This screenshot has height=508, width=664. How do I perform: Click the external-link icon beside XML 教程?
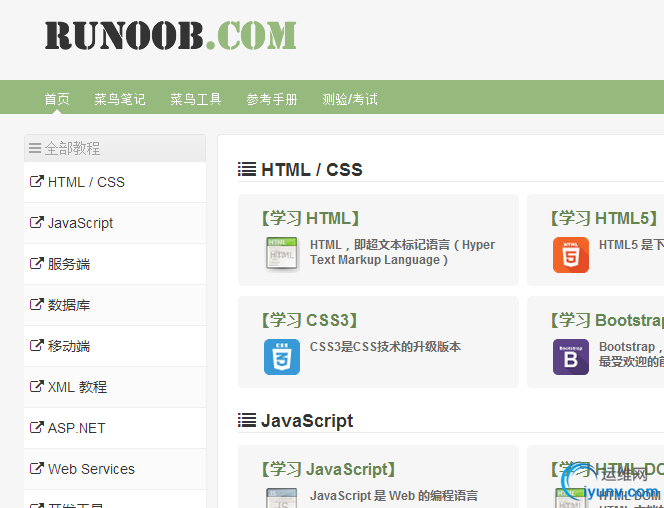(36, 387)
